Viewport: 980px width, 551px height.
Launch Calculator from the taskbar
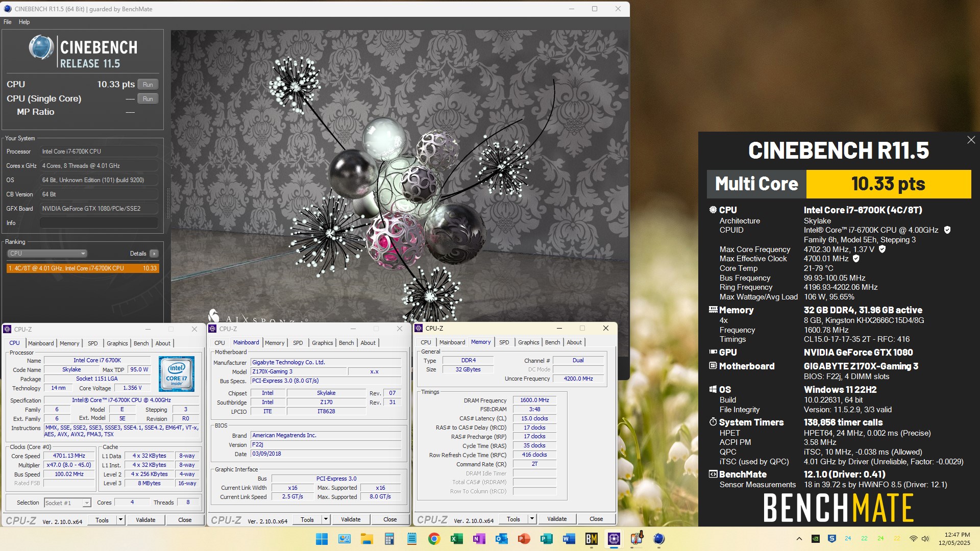pos(389,539)
